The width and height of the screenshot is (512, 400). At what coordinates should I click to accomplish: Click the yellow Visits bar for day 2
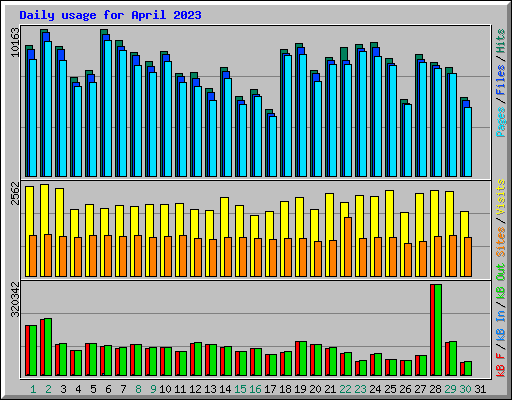(x=44, y=209)
